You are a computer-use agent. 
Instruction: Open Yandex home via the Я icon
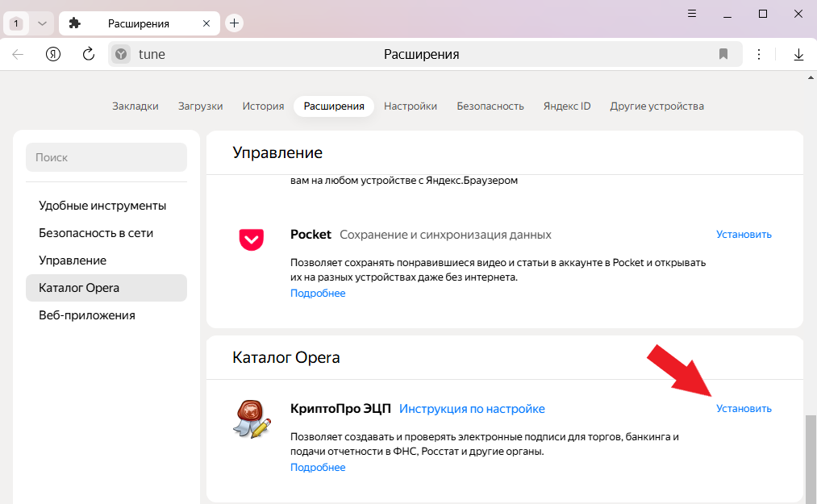point(53,54)
